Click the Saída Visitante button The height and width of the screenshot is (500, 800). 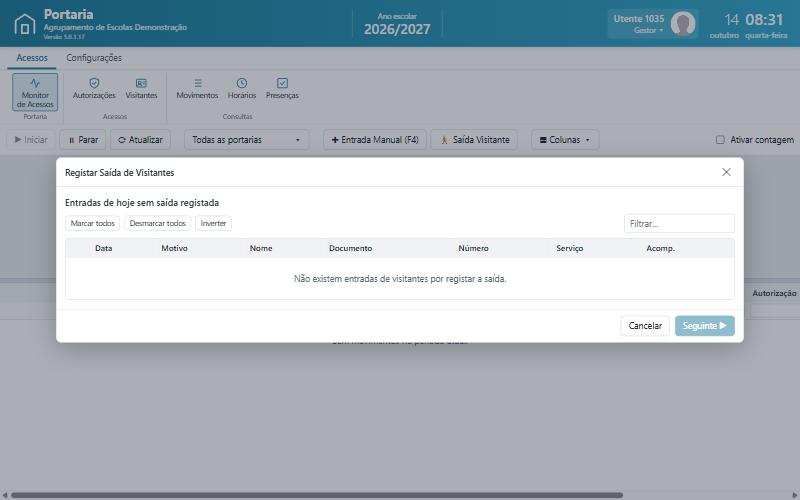(474, 139)
